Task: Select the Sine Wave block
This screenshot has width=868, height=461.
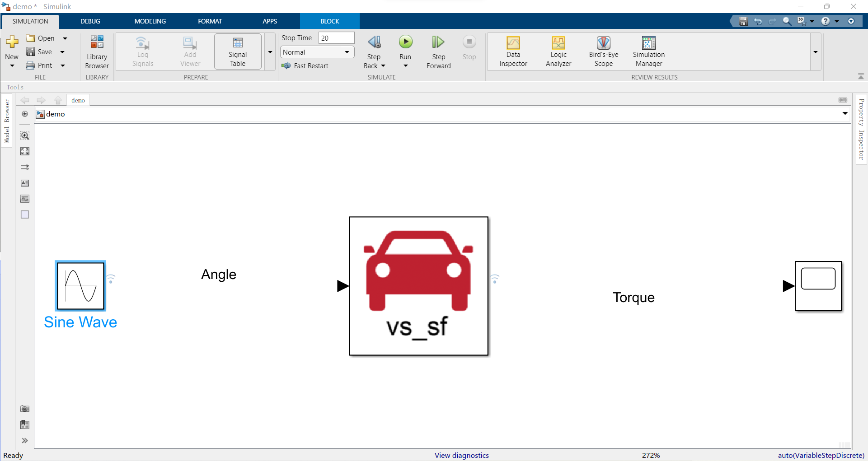Action: coord(80,286)
